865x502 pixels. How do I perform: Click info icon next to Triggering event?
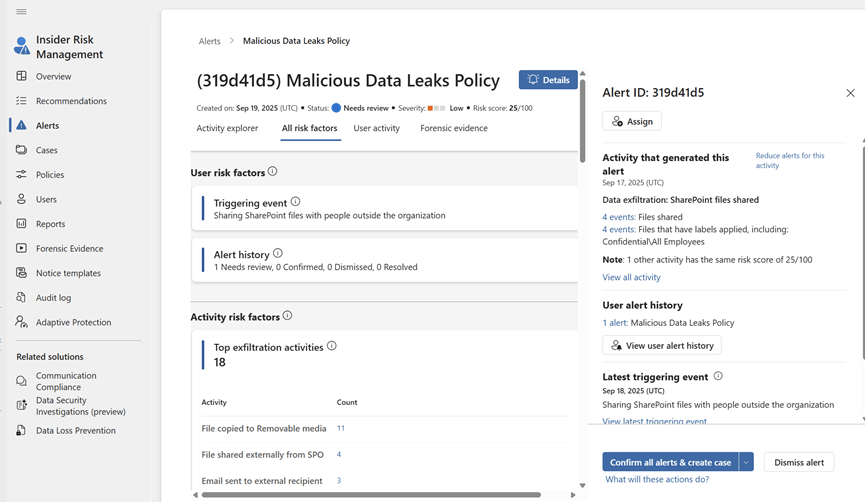pos(295,202)
